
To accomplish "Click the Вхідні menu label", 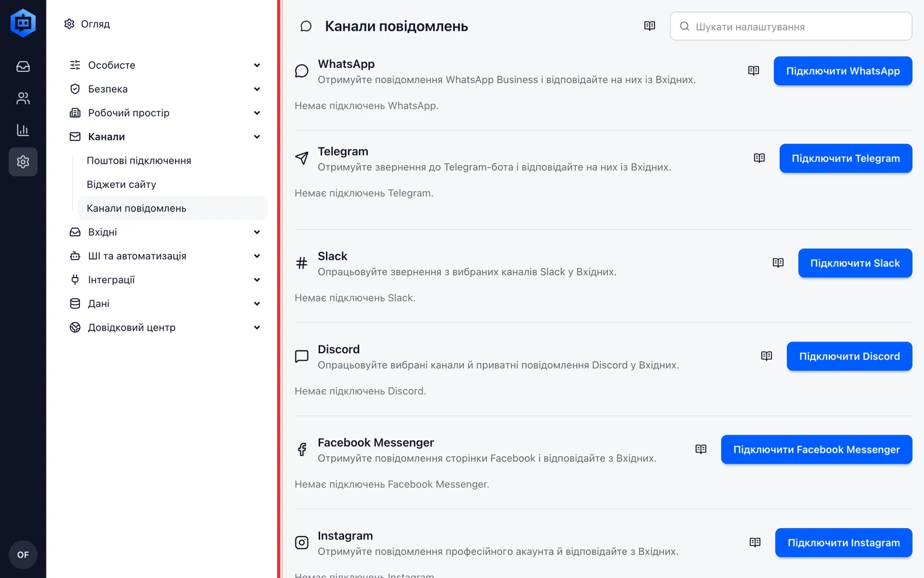I will 102,232.
